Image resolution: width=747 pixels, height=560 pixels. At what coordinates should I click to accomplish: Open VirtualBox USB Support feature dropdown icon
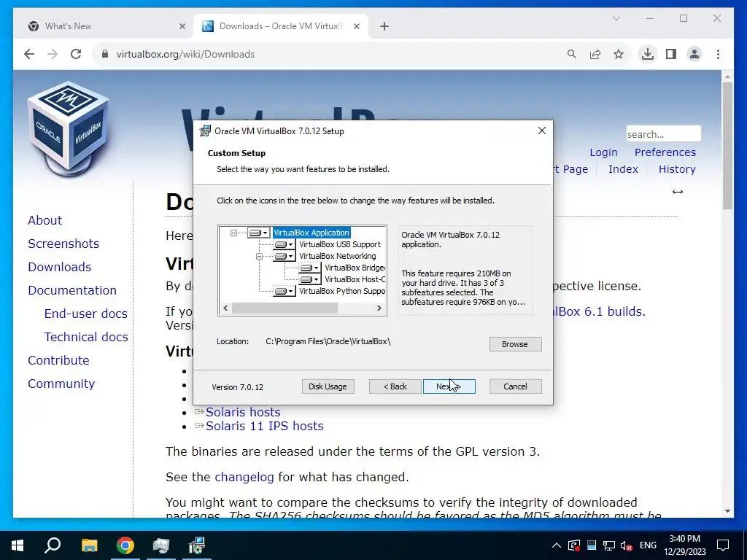click(285, 245)
